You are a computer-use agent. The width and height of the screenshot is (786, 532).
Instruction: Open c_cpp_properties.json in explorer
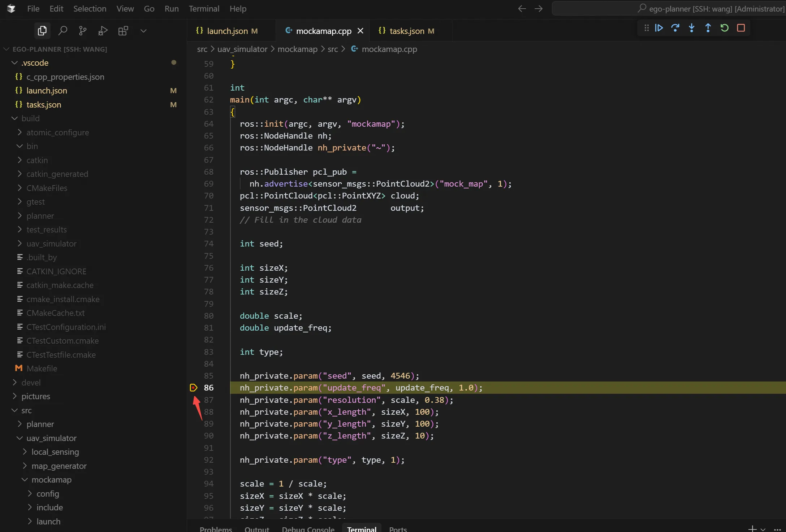[x=65, y=77]
